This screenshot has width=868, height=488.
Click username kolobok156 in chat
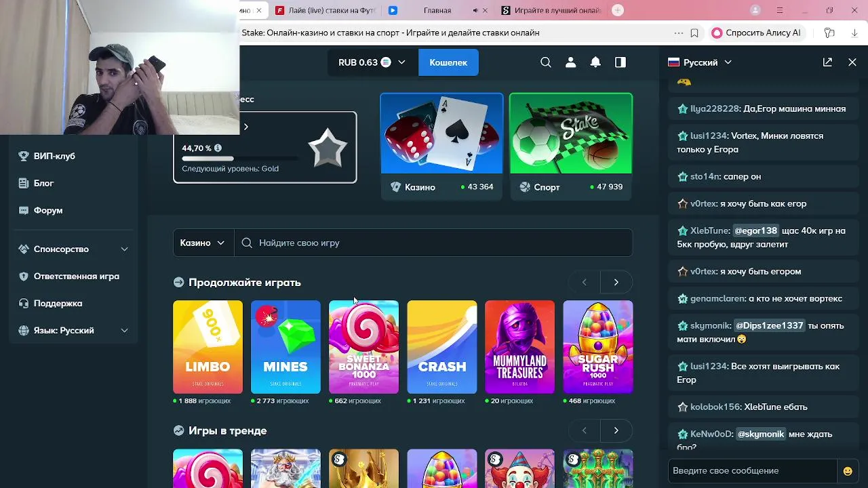[715, 407]
